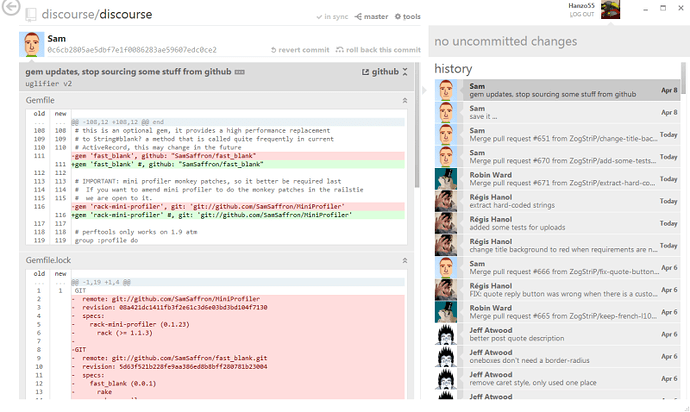Expand the commit description ellipsis badge

click(x=240, y=73)
